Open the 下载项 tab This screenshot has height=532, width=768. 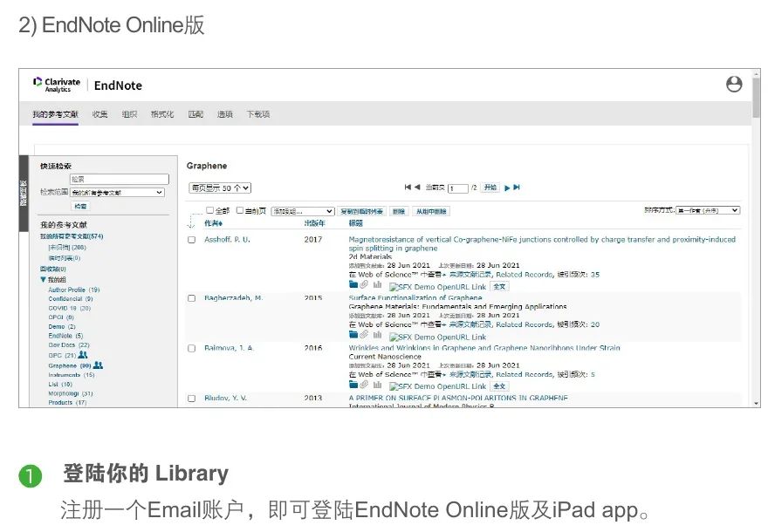point(258,114)
